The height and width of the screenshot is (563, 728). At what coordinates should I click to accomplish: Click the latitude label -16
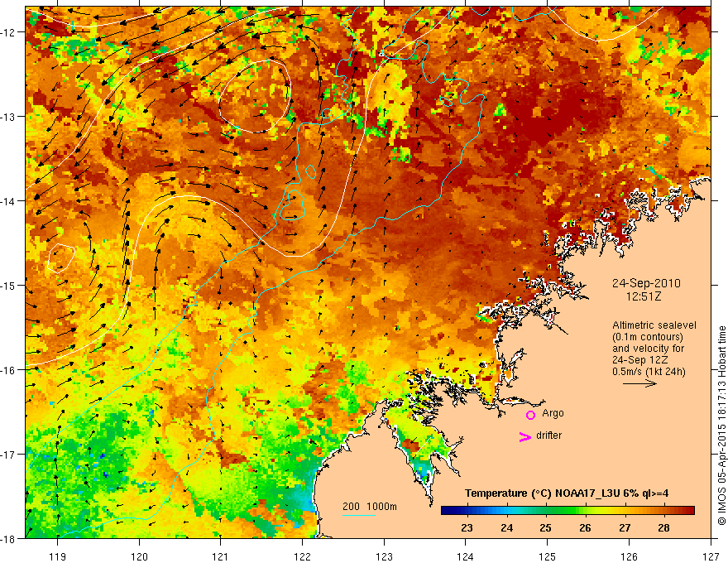tap(8, 370)
